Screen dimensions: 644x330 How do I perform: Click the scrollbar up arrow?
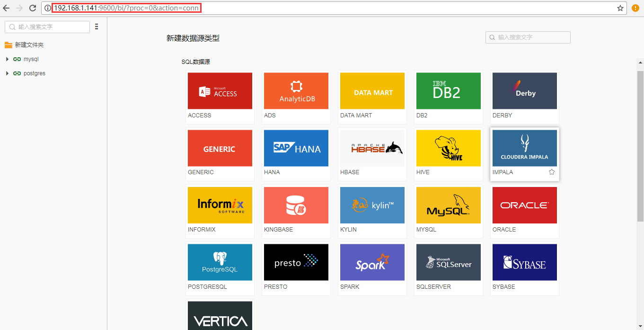(640, 62)
